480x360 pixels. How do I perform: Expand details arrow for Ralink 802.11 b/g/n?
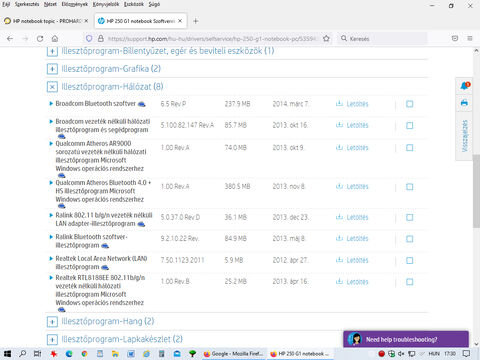pyautogui.click(x=51, y=215)
